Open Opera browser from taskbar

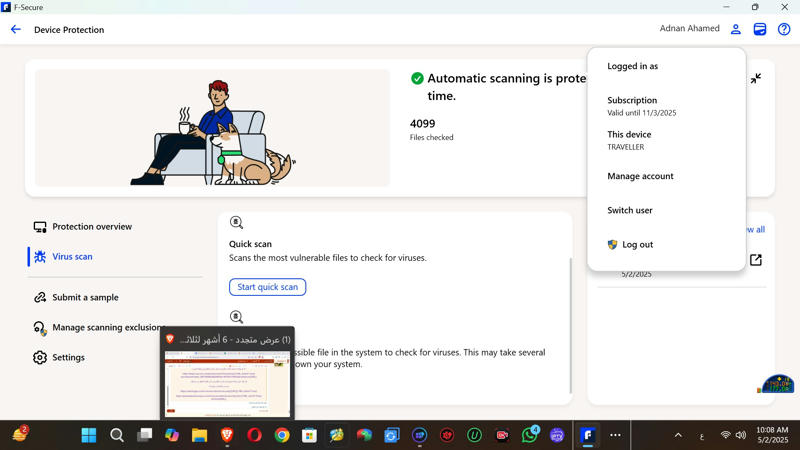pos(255,435)
